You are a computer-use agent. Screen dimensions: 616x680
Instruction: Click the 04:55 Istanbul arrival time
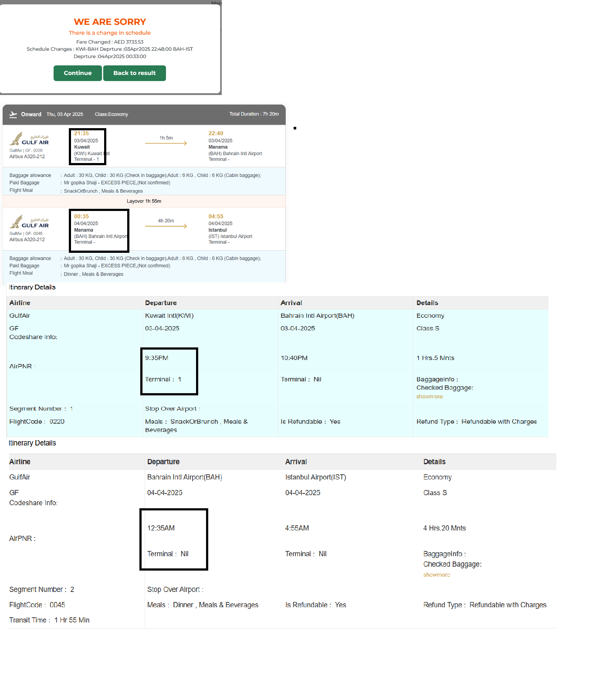(x=216, y=216)
